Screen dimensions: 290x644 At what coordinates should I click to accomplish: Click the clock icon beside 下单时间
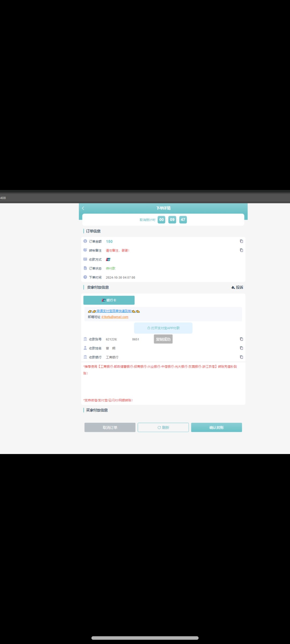point(85,277)
